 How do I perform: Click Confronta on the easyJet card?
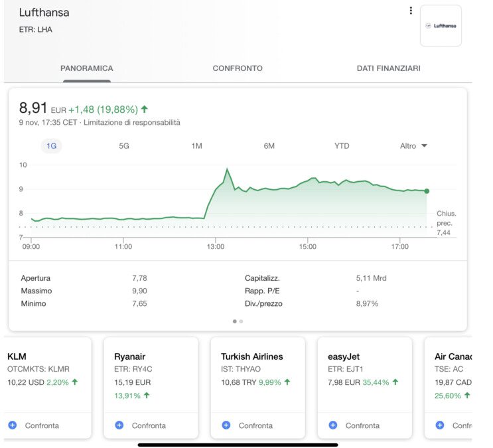pyautogui.click(x=362, y=425)
